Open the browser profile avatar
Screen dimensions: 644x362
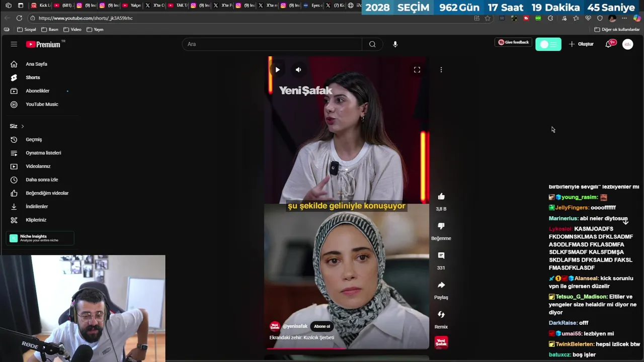(612, 18)
